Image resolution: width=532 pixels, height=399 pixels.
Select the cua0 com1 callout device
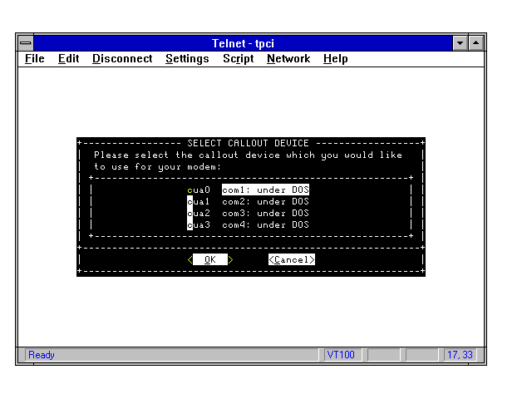pyautogui.click(x=249, y=190)
